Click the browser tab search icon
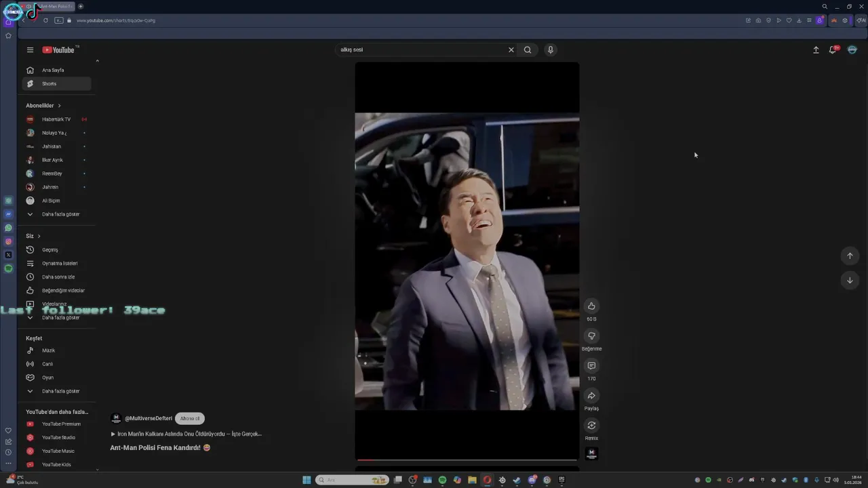Image resolution: width=868 pixels, height=488 pixels. (x=825, y=7)
